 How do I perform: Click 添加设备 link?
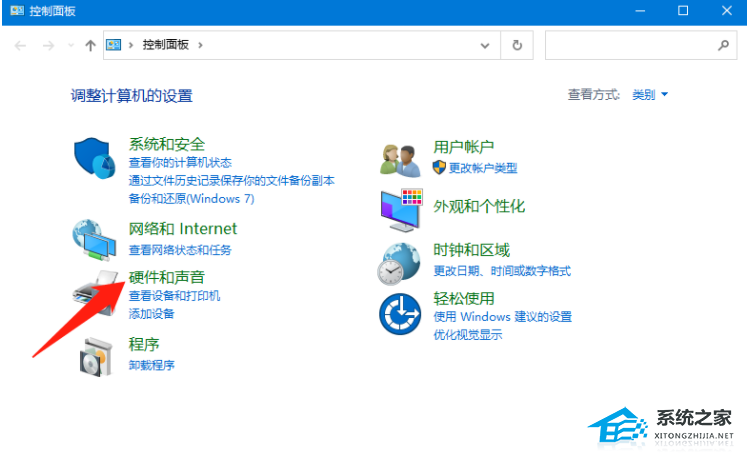click(x=151, y=314)
